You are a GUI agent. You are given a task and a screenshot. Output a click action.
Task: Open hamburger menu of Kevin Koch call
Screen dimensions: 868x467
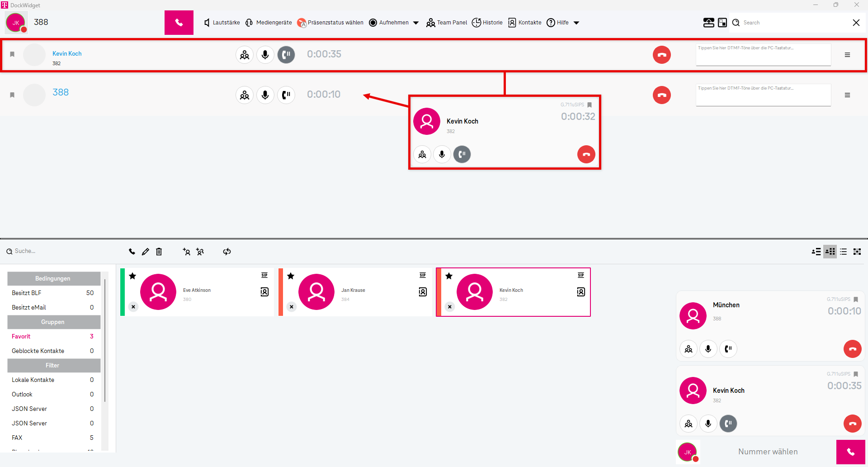point(847,55)
